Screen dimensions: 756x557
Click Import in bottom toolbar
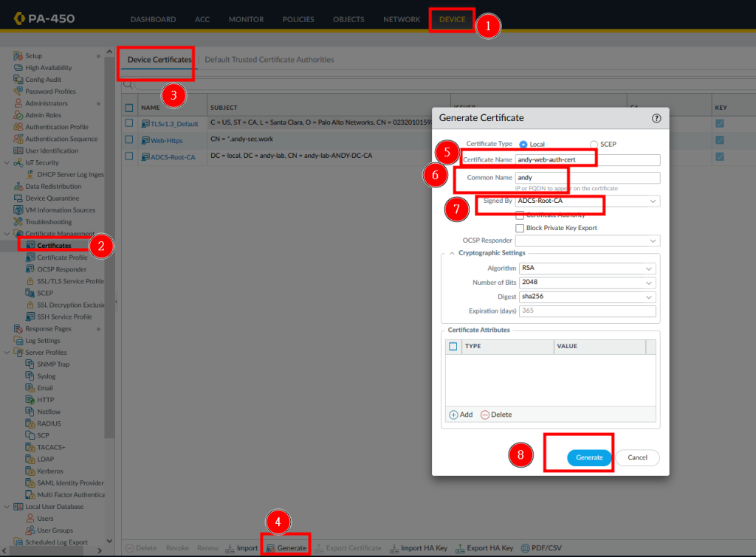(242, 548)
